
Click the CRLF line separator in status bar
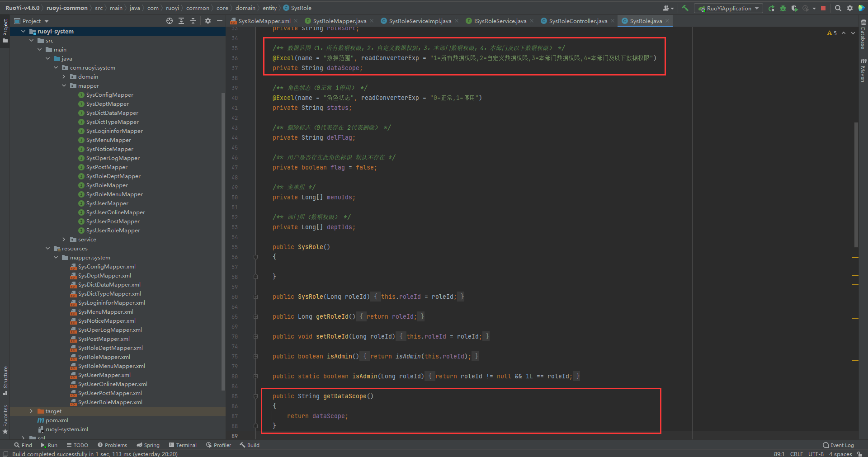[x=797, y=454]
